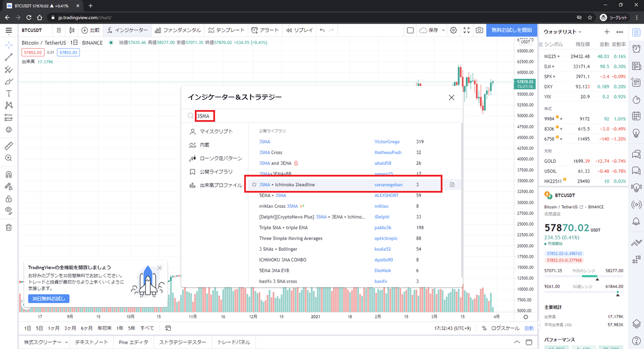
Task: Collapse the bottom panel chevron
Action: pos(517,342)
